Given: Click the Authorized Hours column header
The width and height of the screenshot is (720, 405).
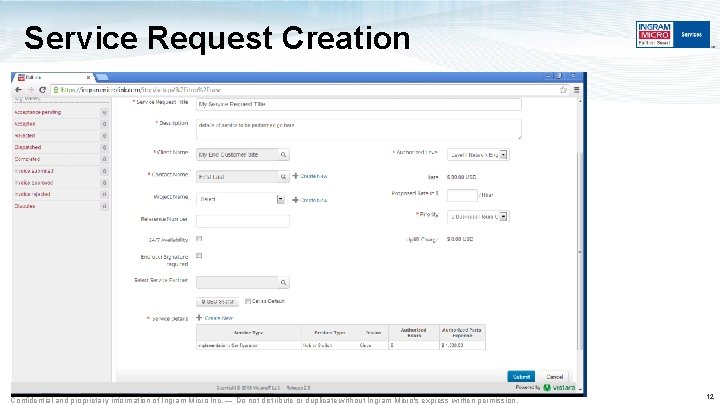Looking at the screenshot, I should click(413, 332).
